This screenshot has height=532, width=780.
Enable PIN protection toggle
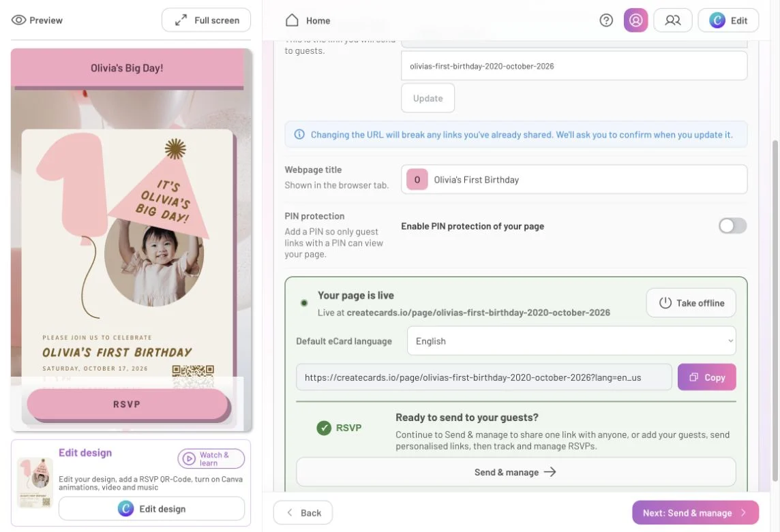732,225
